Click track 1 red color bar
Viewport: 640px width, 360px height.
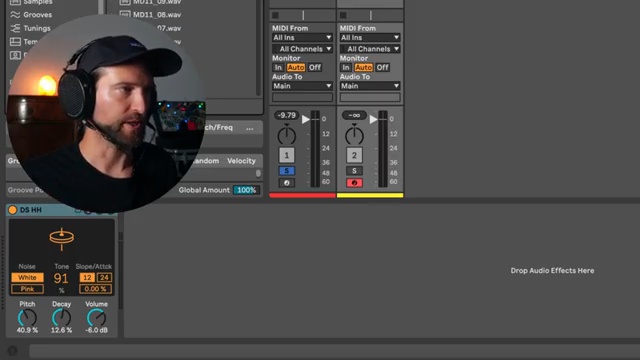302,196
